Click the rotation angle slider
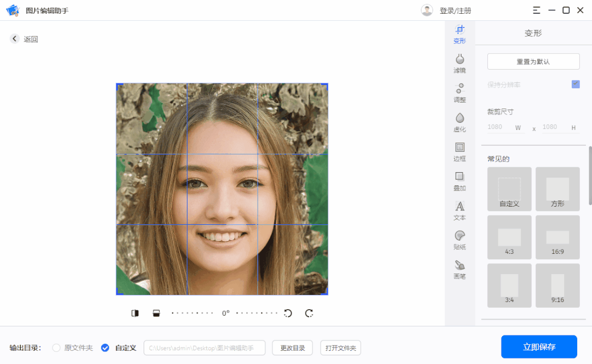The height and width of the screenshot is (364, 592). click(225, 312)
